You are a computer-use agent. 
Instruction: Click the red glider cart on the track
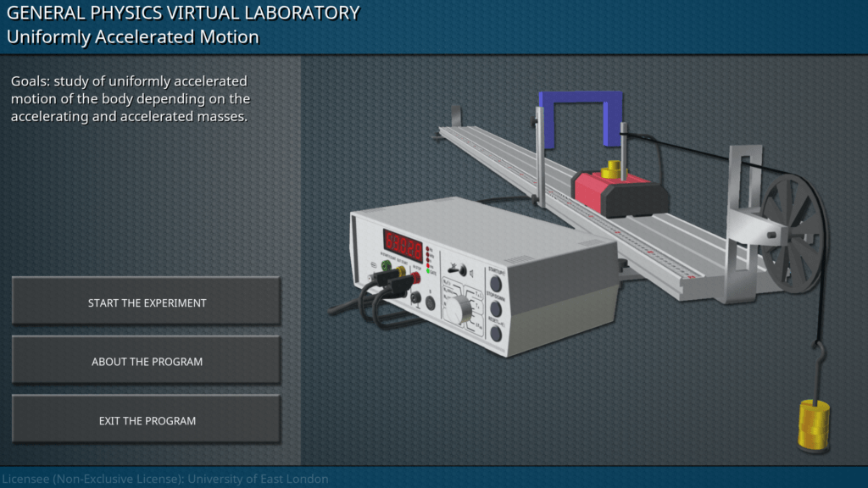(617, 192)
